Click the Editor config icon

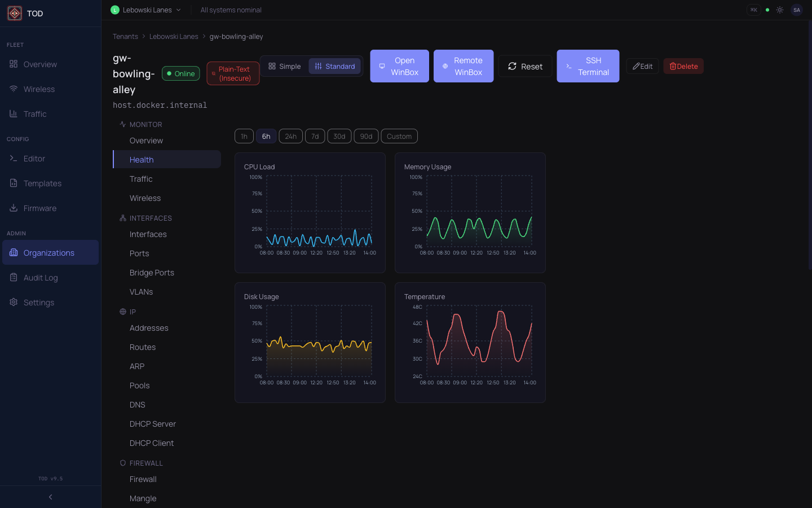coord(13,159)
